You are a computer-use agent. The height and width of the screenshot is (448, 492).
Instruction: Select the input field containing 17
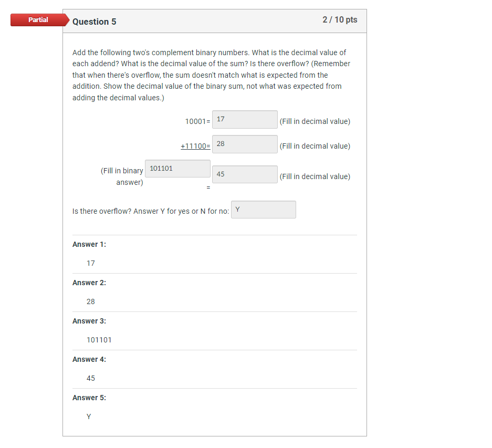(x=244, y=119)
